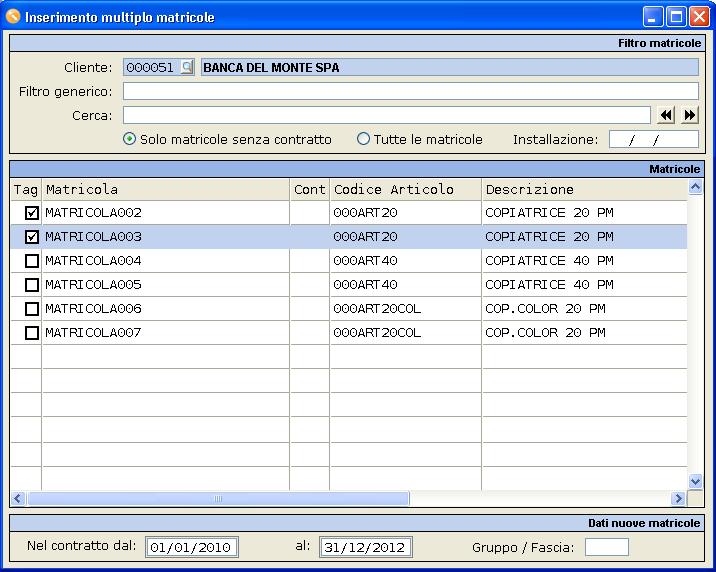
Task: Click COPIATRICE 20 PM in MATRICOLA003 row
Action: tap(549, 236)
